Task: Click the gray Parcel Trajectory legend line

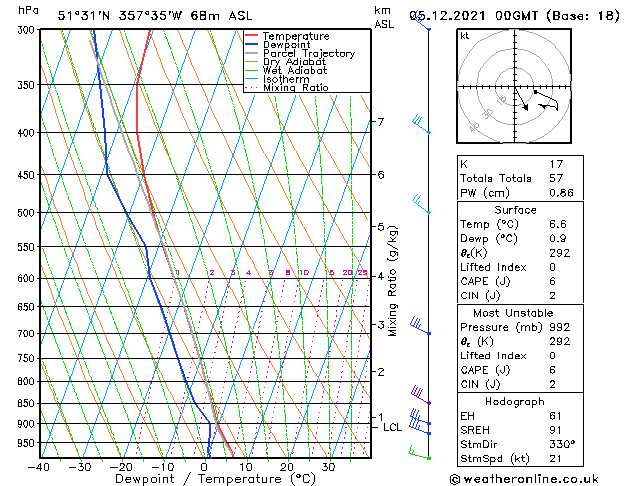Action: [x=251, y=53]
